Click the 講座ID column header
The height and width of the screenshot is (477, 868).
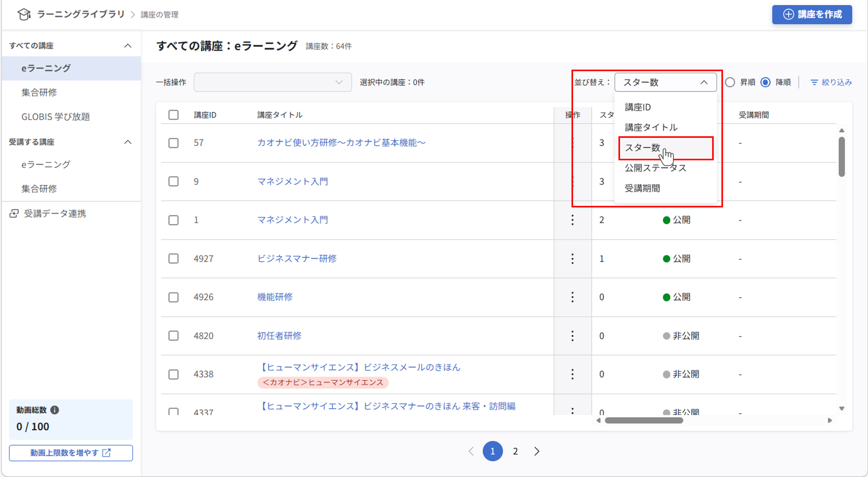(x=205, y=115)
